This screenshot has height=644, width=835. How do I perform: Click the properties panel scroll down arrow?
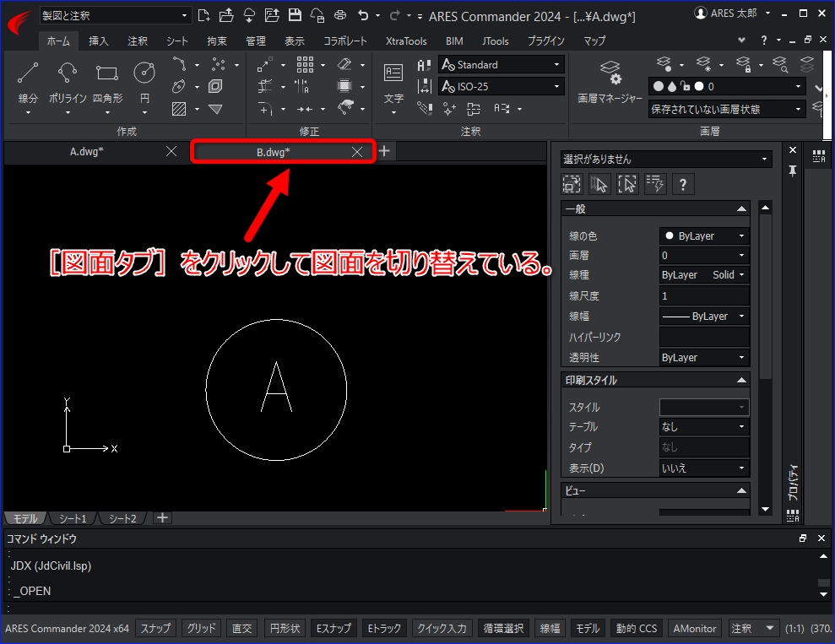click(765, 509)
